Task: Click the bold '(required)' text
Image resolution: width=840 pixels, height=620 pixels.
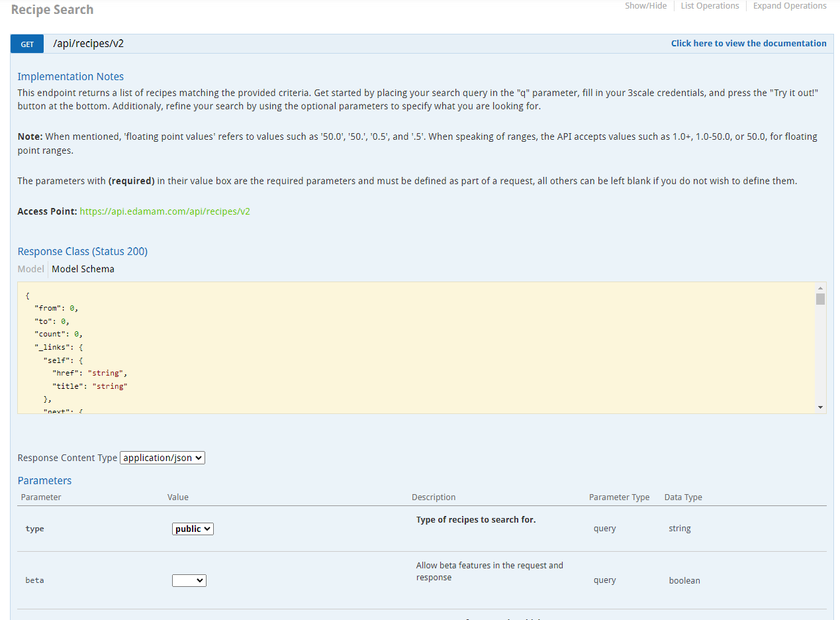Action: [x=132, y=181]
